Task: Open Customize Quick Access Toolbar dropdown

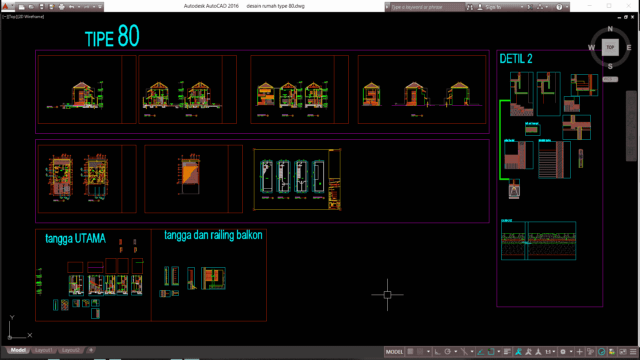Action: [100, 7]
